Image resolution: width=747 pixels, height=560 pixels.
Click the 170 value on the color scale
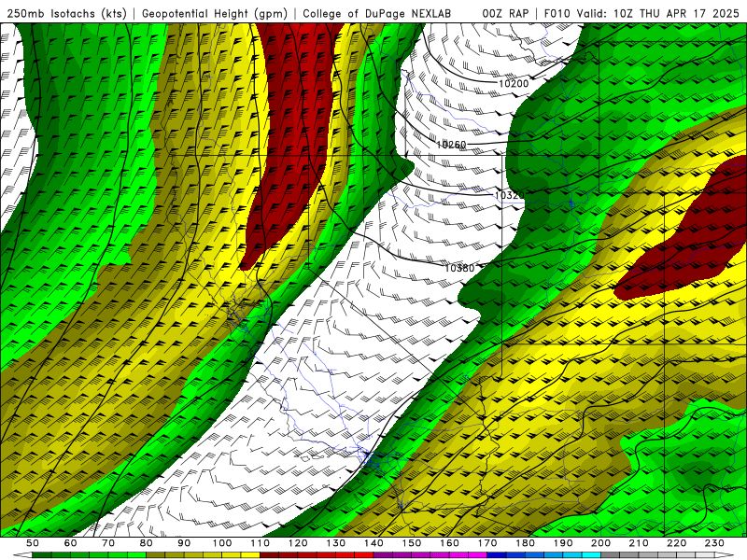pyautogui.click(x=487, y=543)
